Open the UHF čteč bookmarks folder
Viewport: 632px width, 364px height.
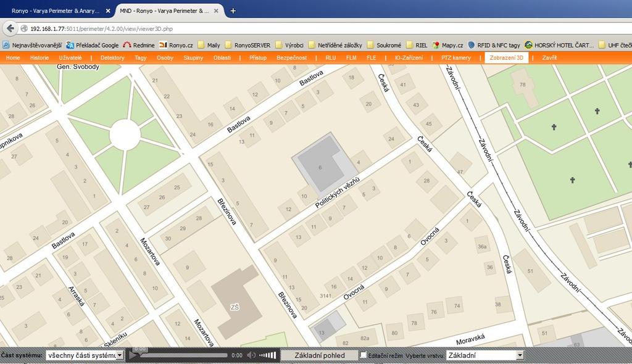(615, 45)
